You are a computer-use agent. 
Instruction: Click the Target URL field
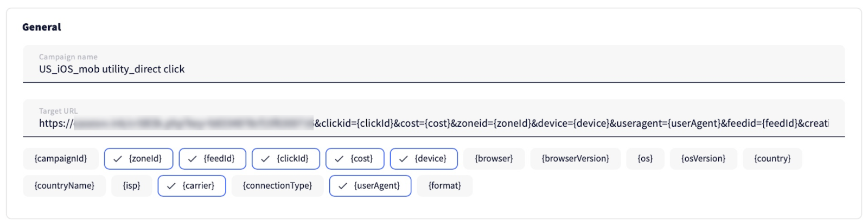(433, 123)
